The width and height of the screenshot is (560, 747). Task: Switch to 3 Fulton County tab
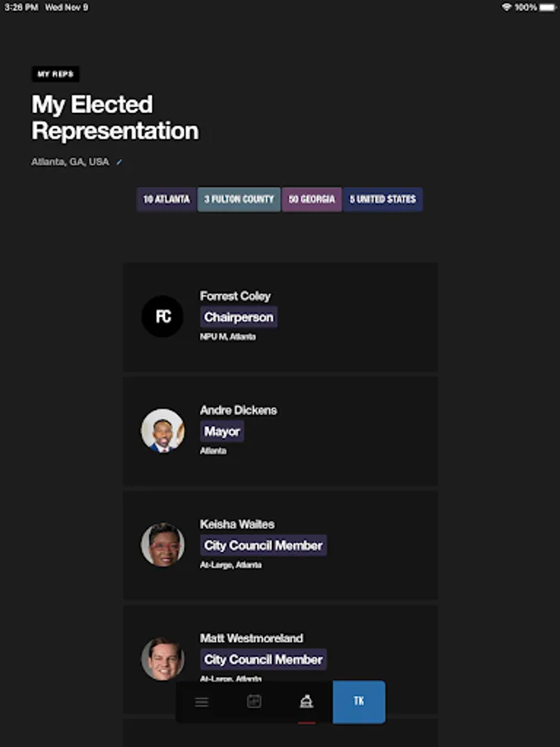[x=239, y=199]
